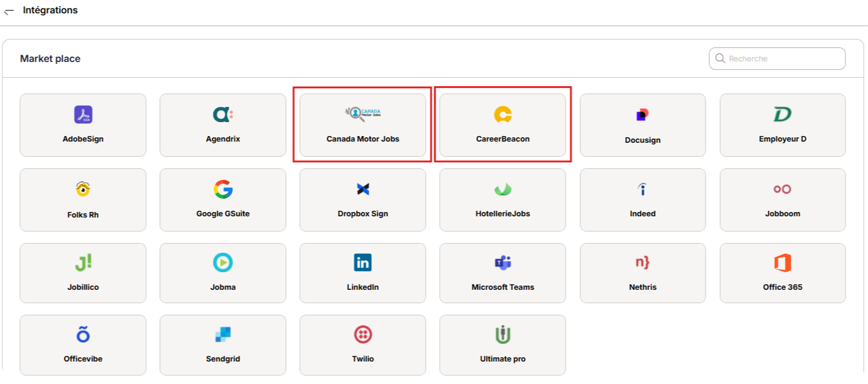Click the AdobeSign label

tap(83, 139)
